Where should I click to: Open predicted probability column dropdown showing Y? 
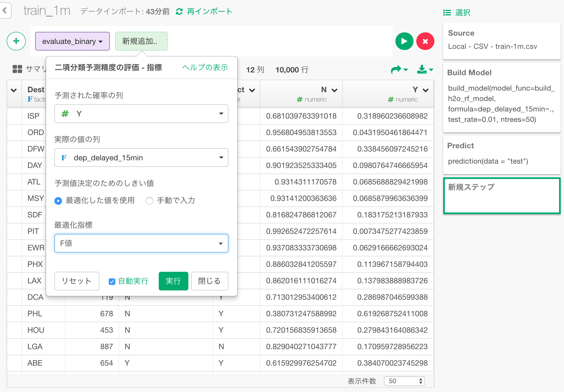pyautogui.click(x=141, y=114)
